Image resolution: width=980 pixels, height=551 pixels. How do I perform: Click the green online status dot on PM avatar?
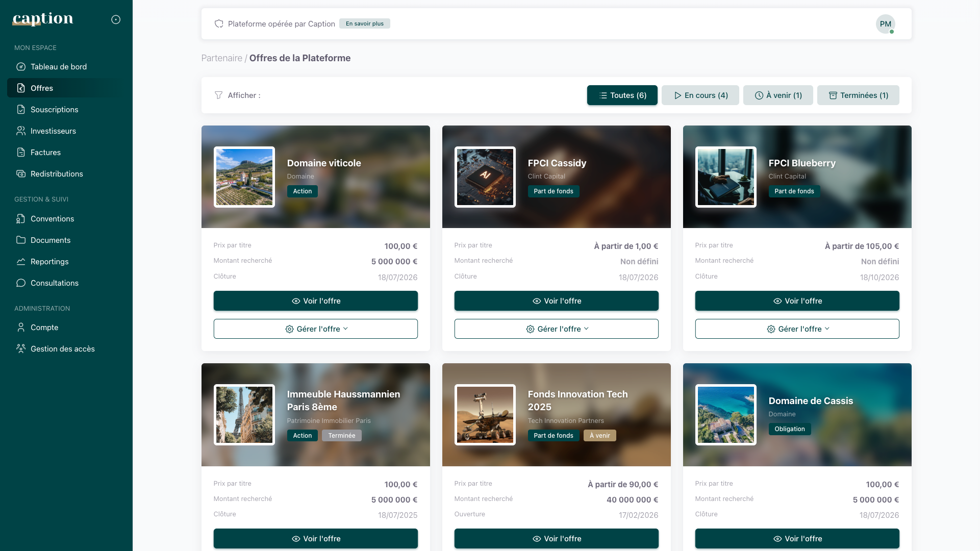point(892,32)
